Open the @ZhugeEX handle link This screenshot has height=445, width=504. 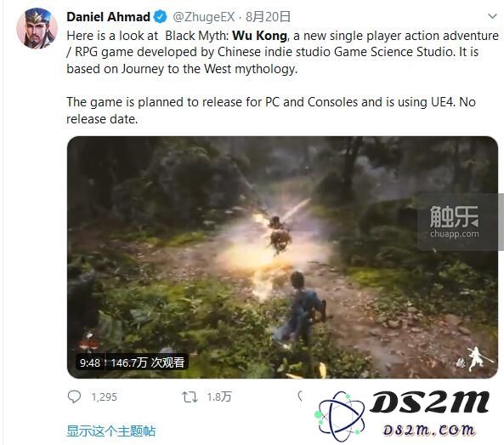204,17
